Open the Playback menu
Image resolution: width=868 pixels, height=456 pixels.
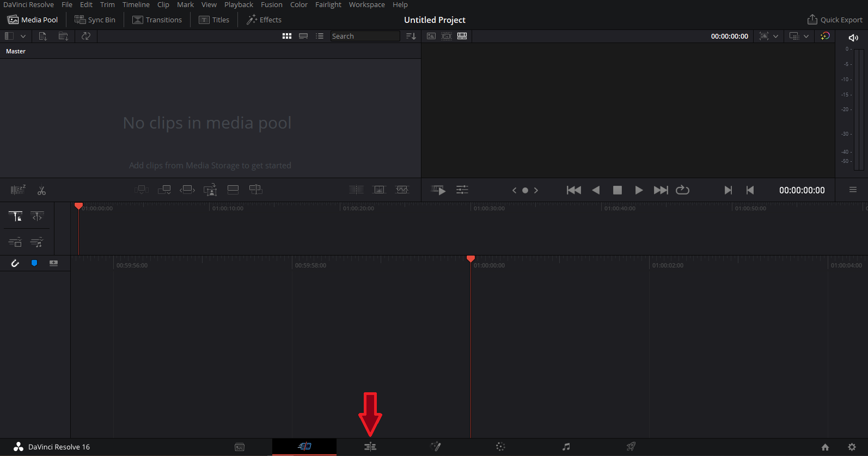tap(239, 4)
